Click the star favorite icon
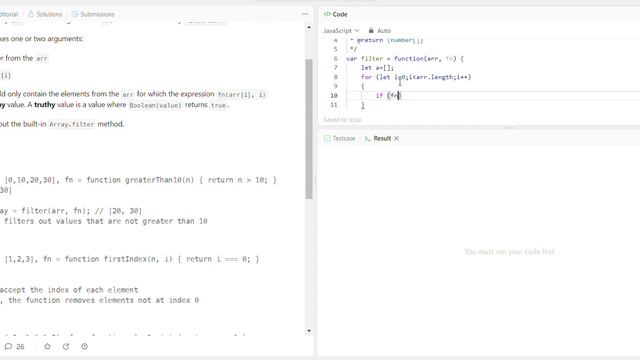Screen dimensions: 640x360 47,347
